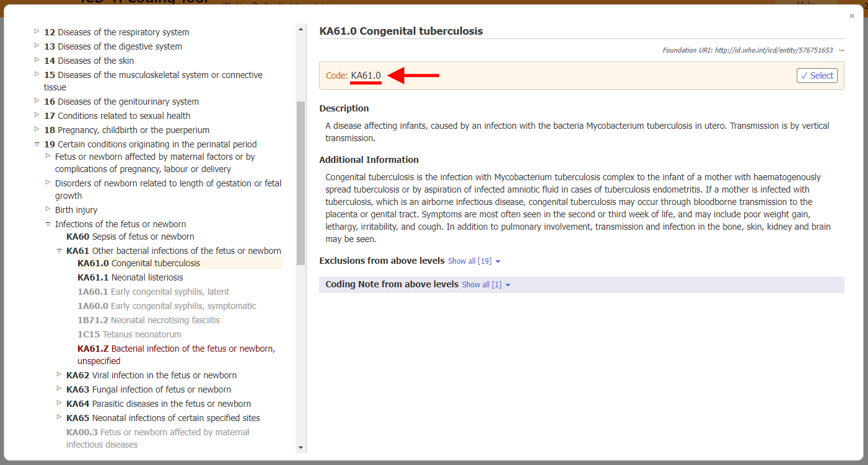
Task: Expand chapter 12 Diseases of the respiratory system
Action: pos(37,32)
